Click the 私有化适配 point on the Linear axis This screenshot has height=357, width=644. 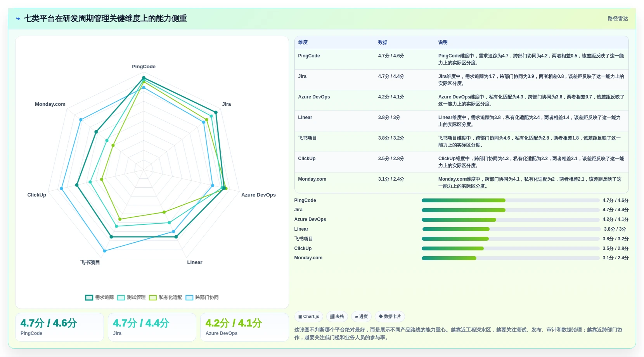(164, 212)
